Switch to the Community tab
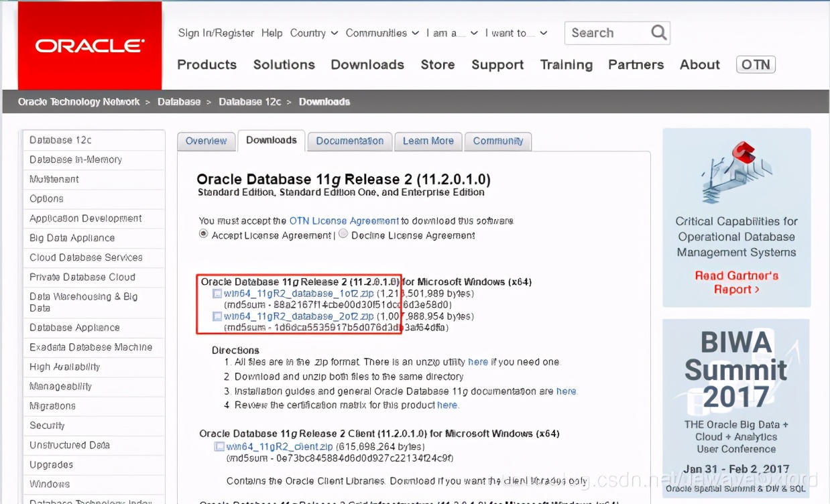The image size is (830, 504). click(498, 141)
